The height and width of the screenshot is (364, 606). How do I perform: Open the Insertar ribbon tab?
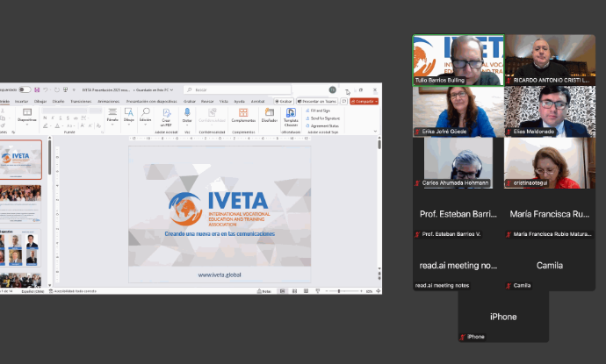coord(21,101)
